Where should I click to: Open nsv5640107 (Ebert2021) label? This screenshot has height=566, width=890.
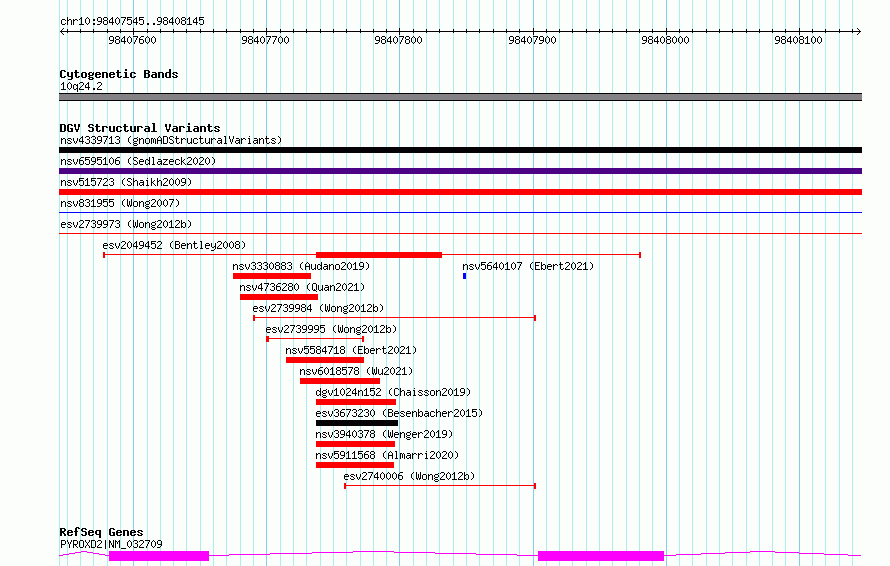528,266
